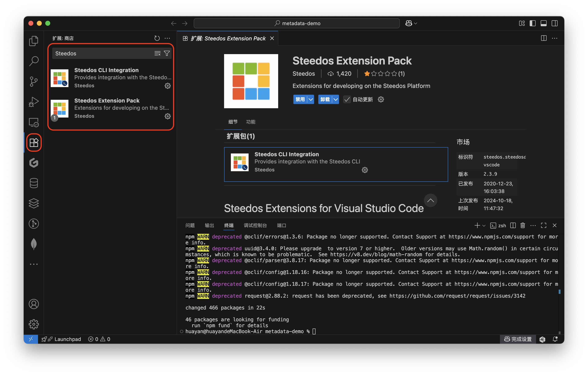Open the Explorer files icon

[x=34, y=41]
